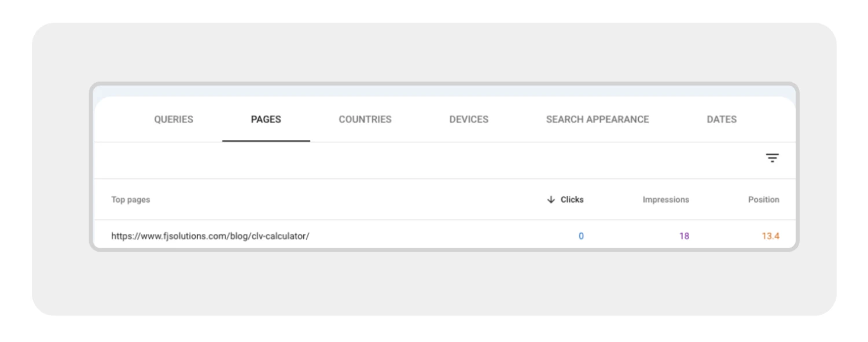The height and width of the screenshot is (342, 868).
Task: Click empty space in the clv-calculator row
Action: click(x=434, y=236)
